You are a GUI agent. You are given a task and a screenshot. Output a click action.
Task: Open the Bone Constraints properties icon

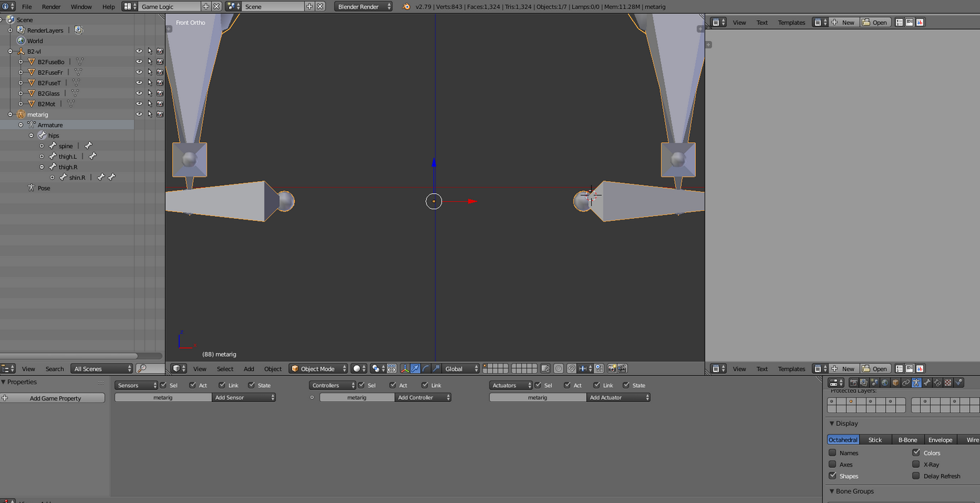[937, 382]
